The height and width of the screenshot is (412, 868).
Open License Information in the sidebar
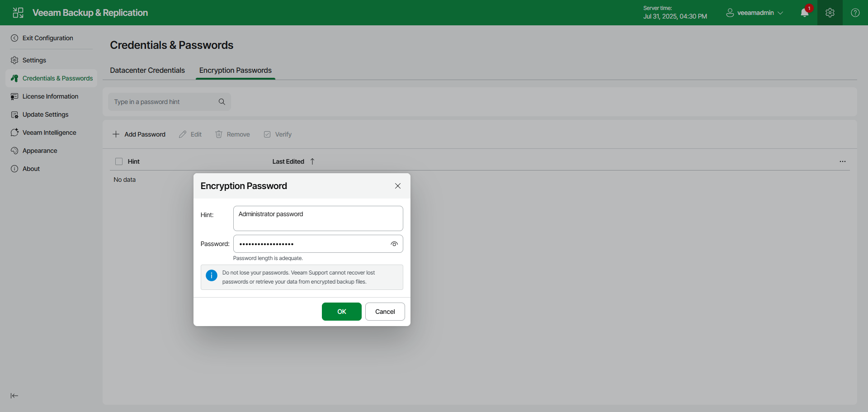(50, 96)
